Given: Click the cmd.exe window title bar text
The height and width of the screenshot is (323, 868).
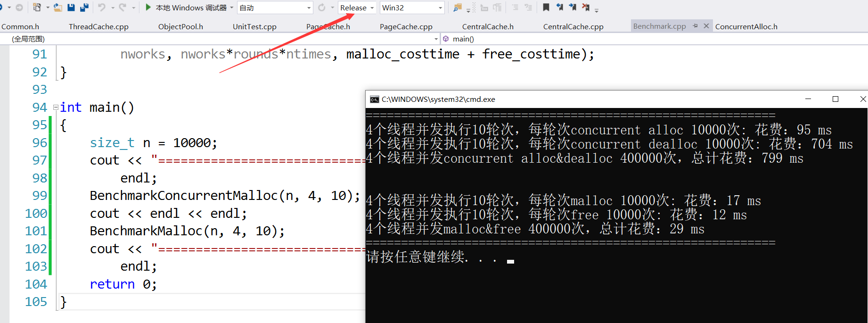Looking at the screenshot, I should click(x=438, y=99).
